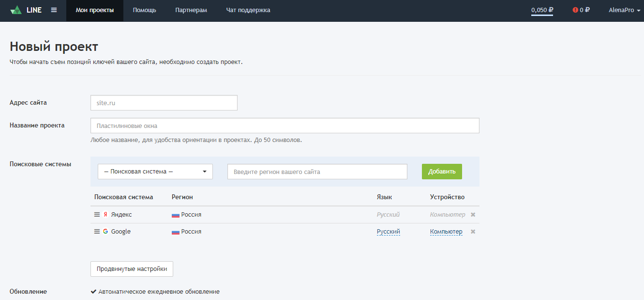
Task: Click the Google "G" icon in the table
Action: pos(105,231)
